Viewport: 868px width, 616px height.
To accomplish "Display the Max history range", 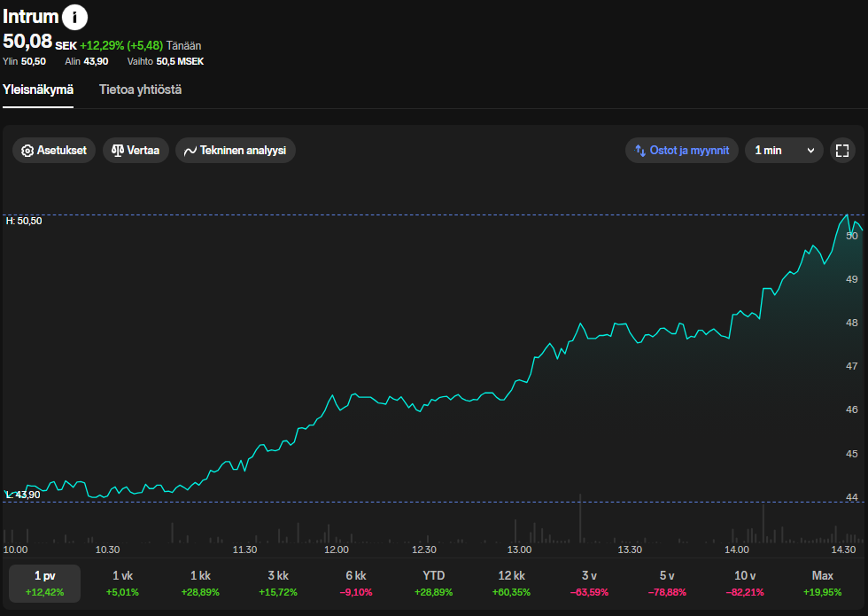I will tap(823, 583).
